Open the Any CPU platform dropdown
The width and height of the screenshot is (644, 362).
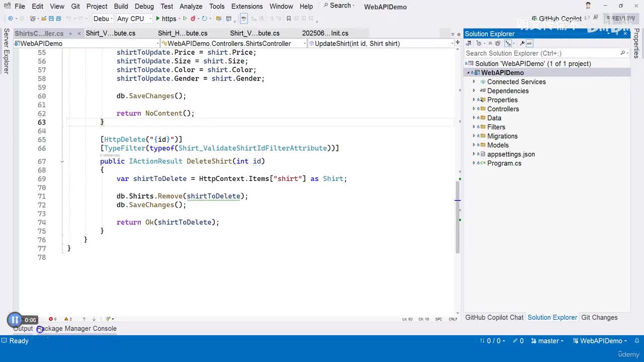(134, 19)
